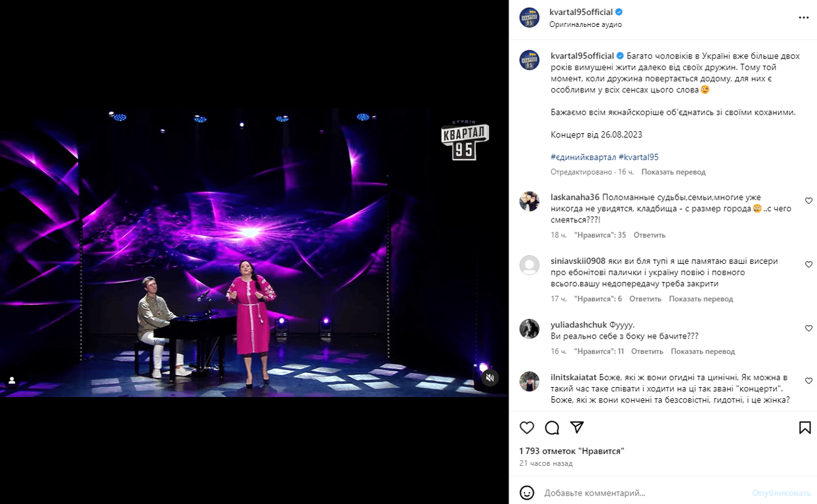Share post with paper plane icon
The image size is (817, 504).
pyautogui.click(x=577, y=428)
